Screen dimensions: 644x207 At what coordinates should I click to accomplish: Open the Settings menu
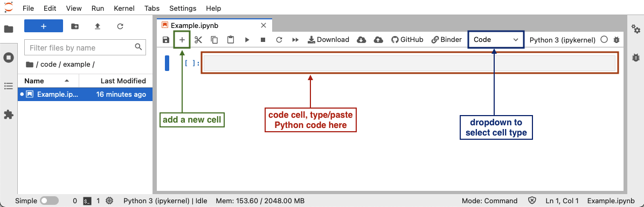[183, 8]
